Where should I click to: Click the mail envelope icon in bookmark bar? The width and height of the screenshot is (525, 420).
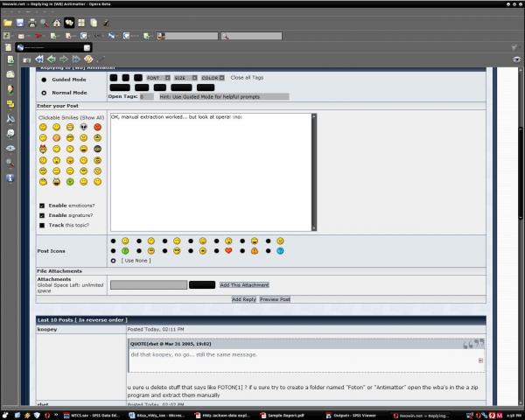coord(21,36)
